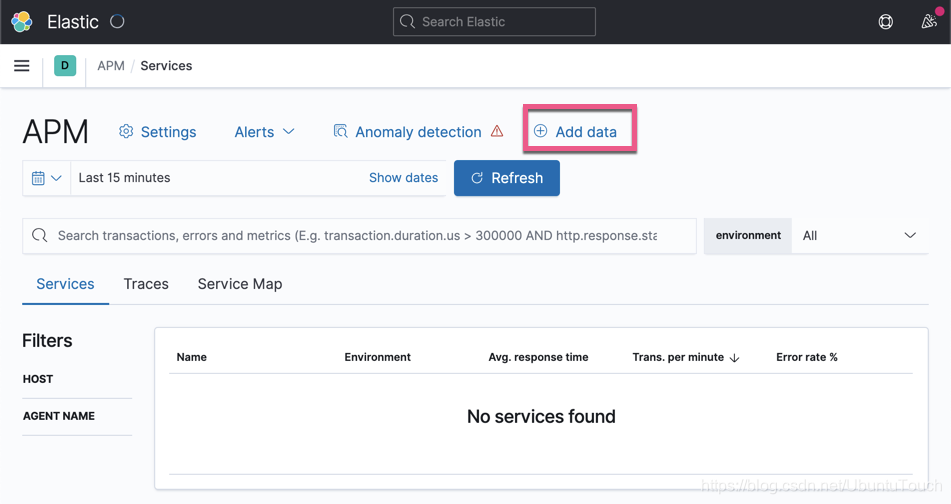Screen dimensions: 951x504
Task: Click the Last 15 minutes time range
Action: 124,178
